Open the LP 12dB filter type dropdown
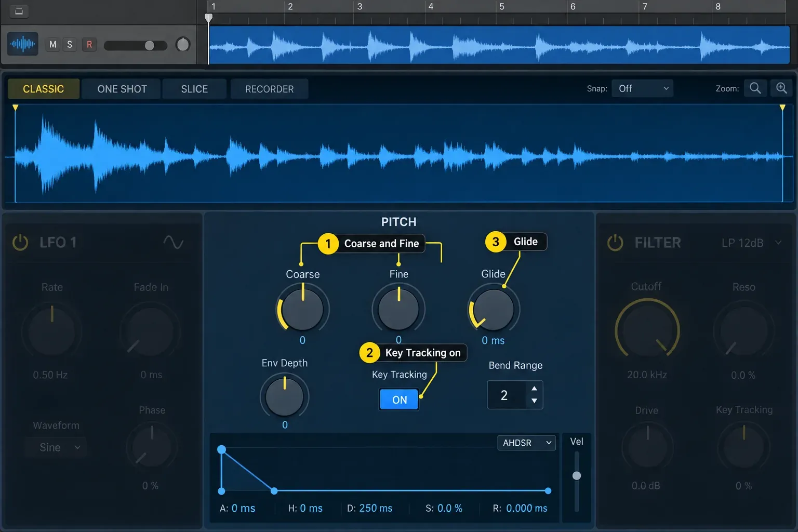Screen dimensions: 798x532 click(x=751, y=243)
